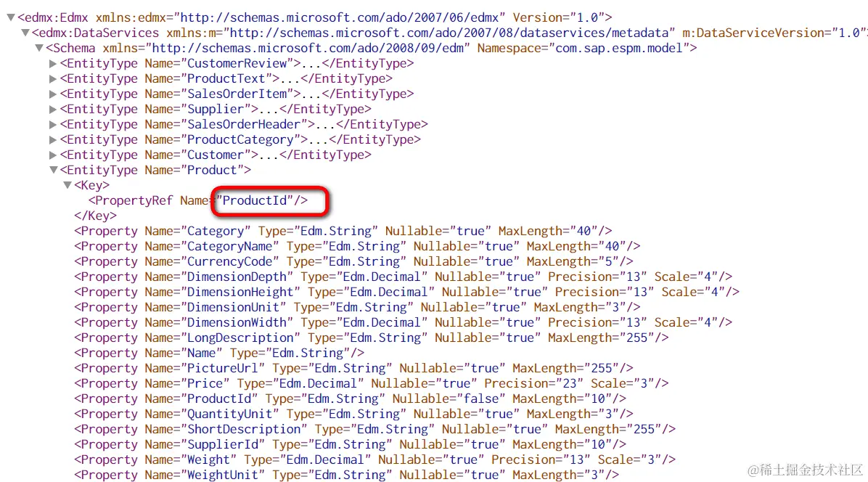Viewport: 868px width, 482px height.
Task: Select the WeightUnit property line
Action: pyautogui.click(x=346, y=474)
